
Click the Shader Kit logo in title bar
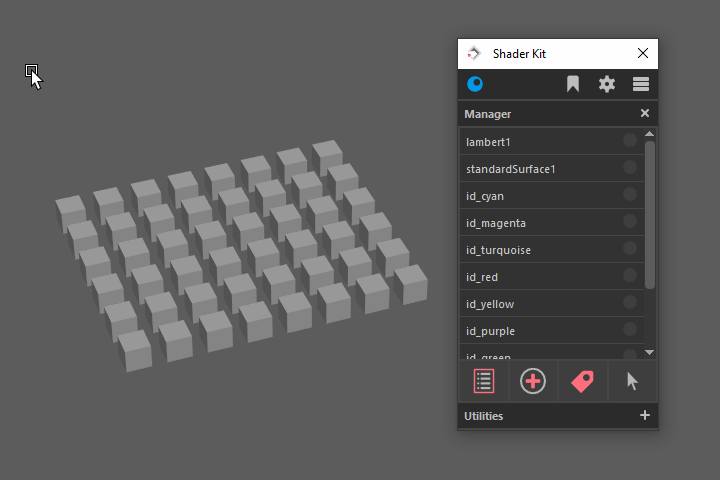(x=473, y=54)
